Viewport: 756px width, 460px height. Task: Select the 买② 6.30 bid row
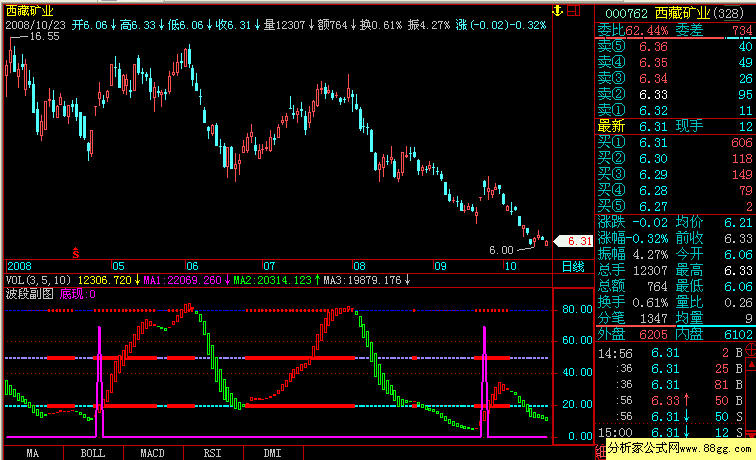tap(675, 159)
